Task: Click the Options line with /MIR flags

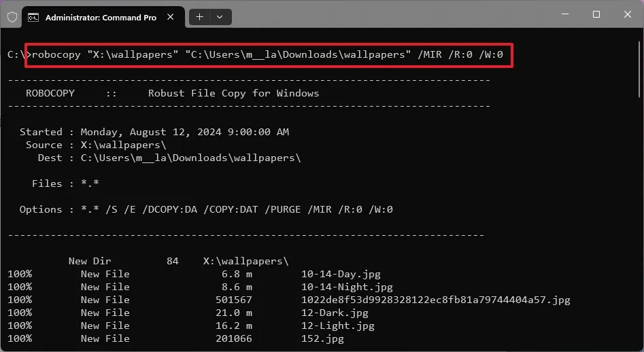Action: tap(206, 209)
